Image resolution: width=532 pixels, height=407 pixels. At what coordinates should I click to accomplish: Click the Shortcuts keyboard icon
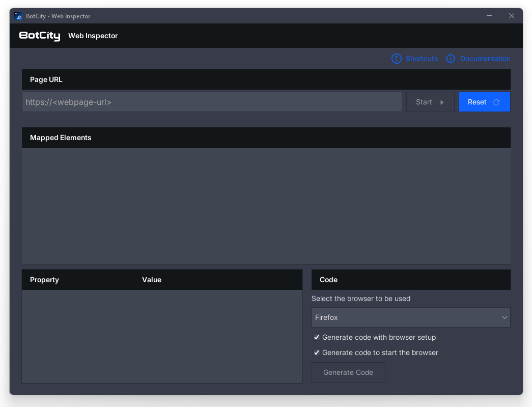[397, 59]
